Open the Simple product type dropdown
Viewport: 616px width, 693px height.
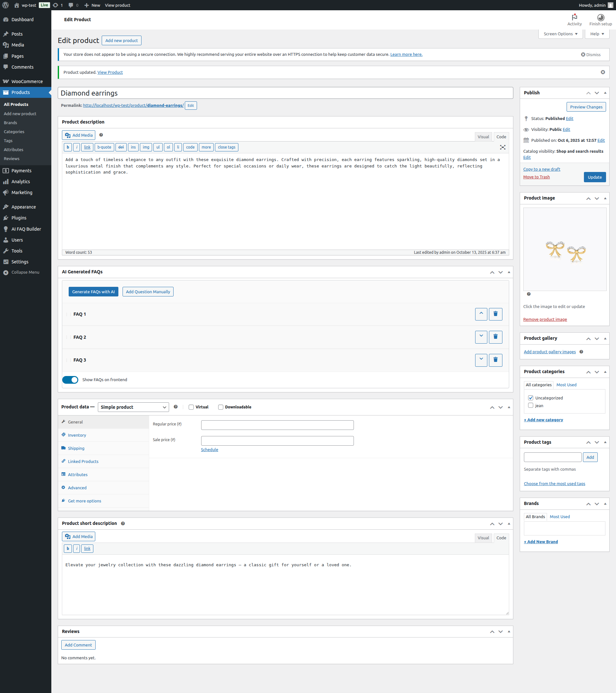(x=133, y=407)
